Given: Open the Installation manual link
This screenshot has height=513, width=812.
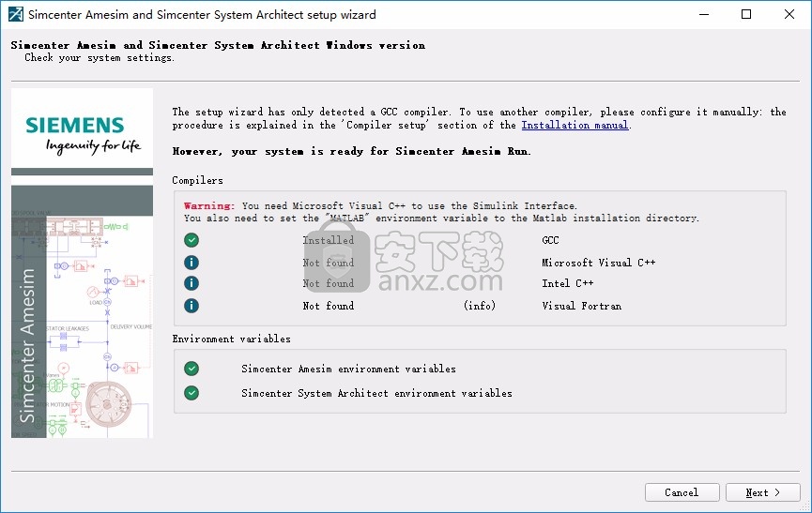Looking at the screenshot, I should point(575,125).
